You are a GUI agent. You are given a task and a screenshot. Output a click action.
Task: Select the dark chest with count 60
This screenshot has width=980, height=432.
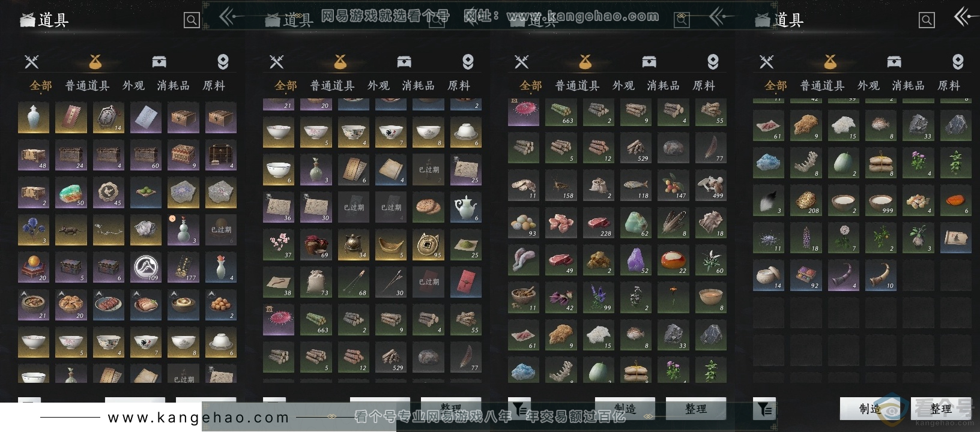pyautogui.click(x=145, y=155)
